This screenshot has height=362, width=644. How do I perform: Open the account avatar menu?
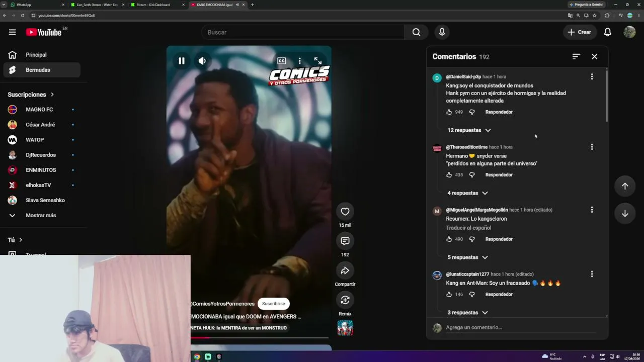[629, 32]
